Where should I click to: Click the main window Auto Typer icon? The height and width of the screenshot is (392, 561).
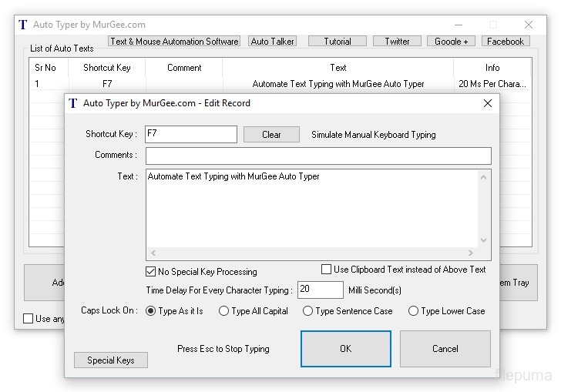click(22, 25)
